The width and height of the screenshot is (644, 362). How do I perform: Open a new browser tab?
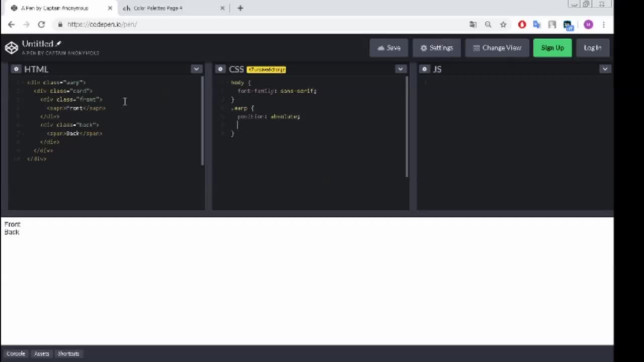(x=240, y=8)
